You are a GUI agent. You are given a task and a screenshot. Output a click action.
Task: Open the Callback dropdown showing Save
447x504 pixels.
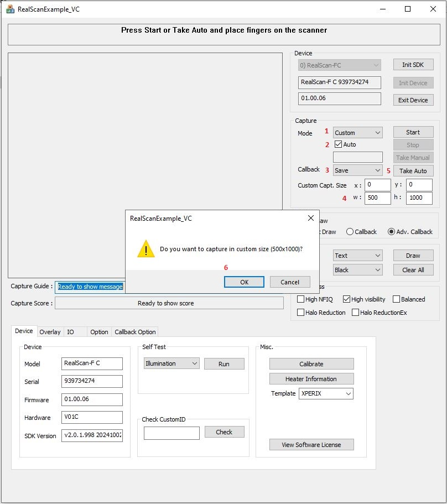click(358, 170)
